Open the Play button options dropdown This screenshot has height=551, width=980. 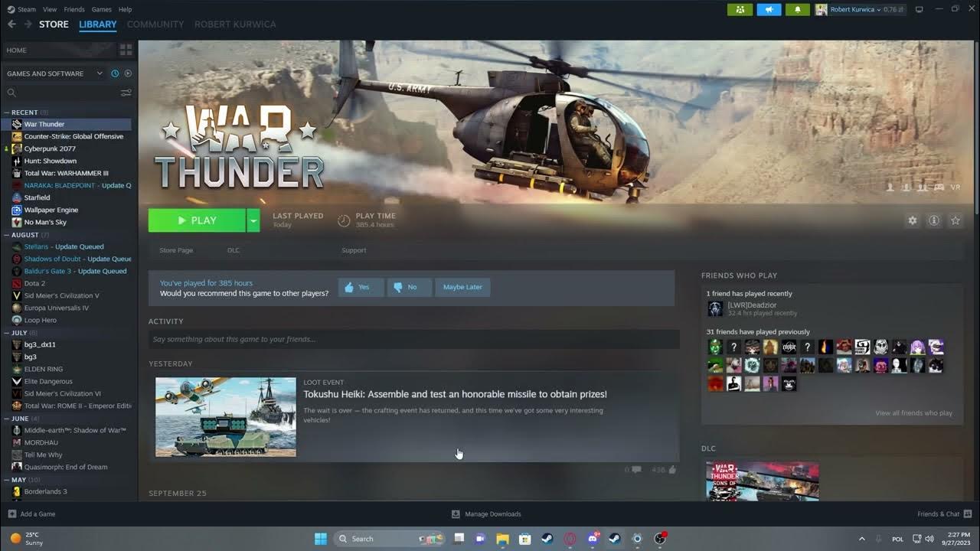coord(253,220)
